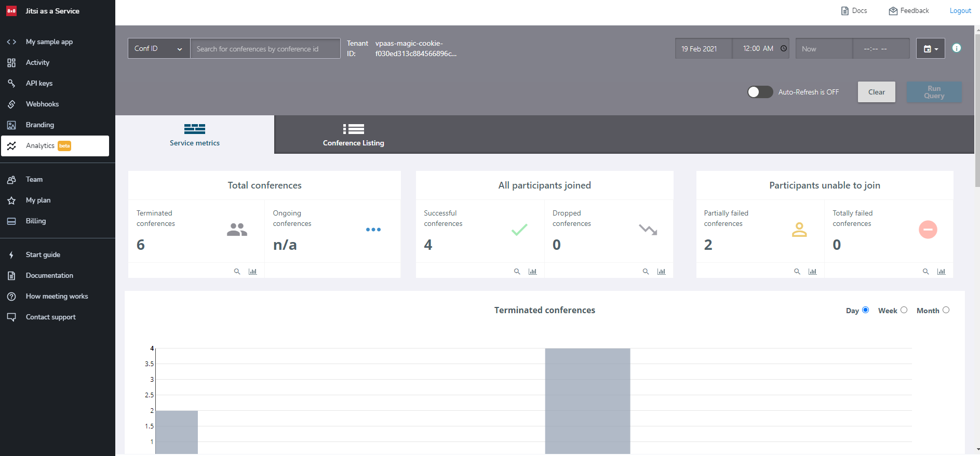Click the Successful conferences checkmark icon

pyautogui.click(x=519, y=230)
